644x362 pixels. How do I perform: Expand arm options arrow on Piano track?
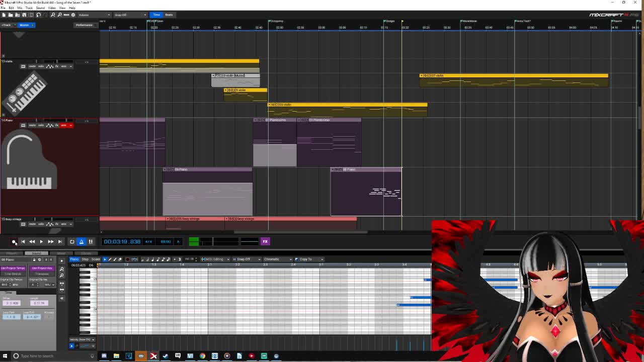coord(71,125)
